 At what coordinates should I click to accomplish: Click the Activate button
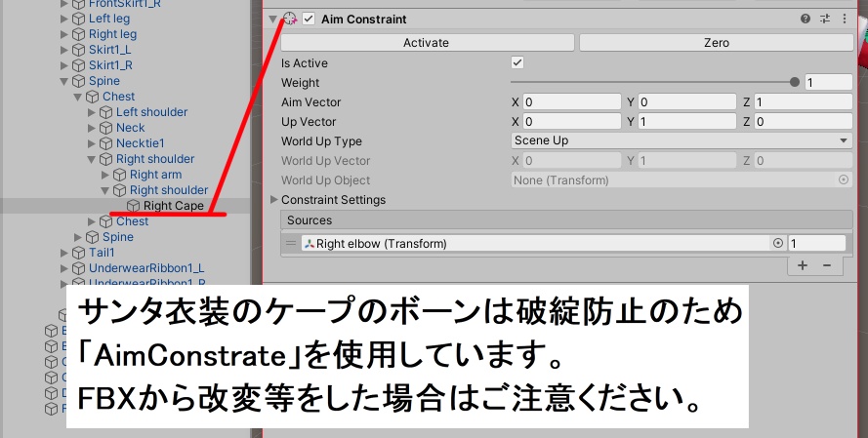427,43
